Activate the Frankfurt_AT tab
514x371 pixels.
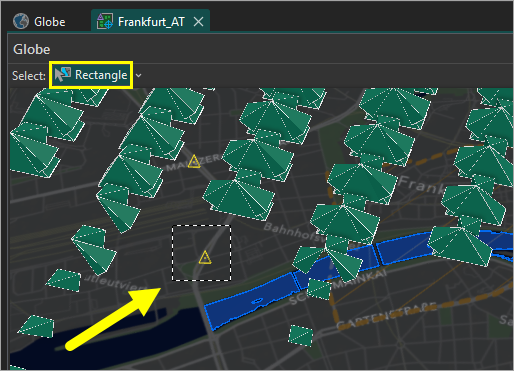tap(151, 22)
